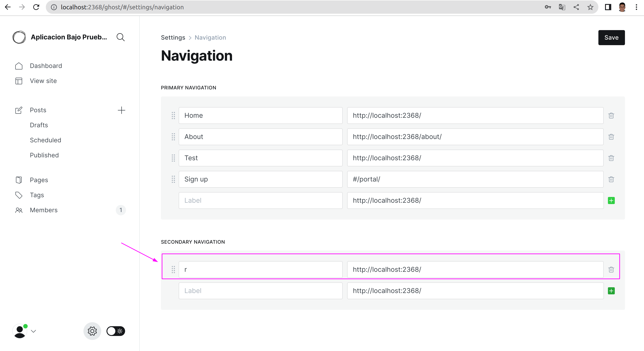The width and height of the screenshot is (644, 351).
Task: Delete the secondary navigation item 'r'
Action: [x=611, y=270]
